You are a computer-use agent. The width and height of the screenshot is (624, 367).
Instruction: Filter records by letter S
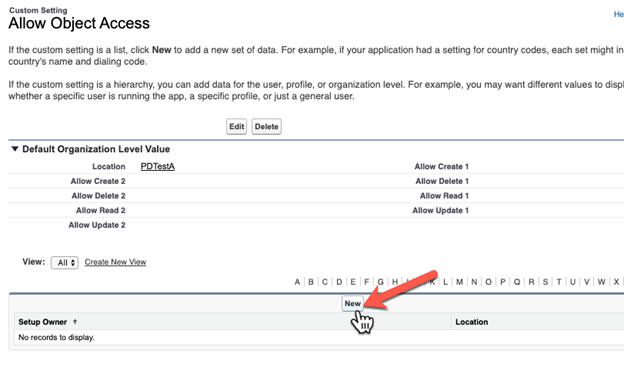coord(545,282)
